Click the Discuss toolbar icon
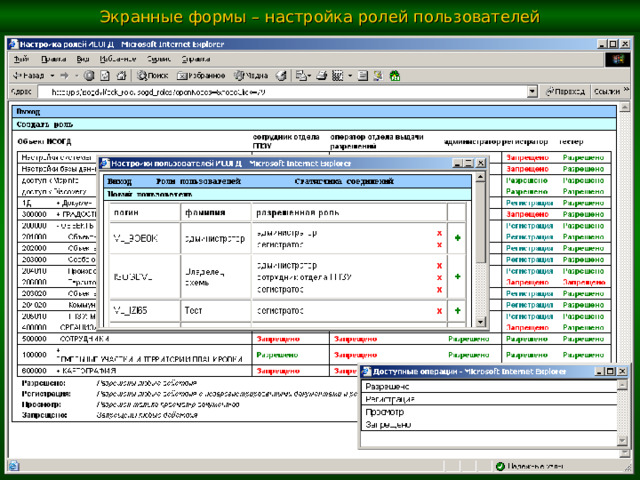Viewport: 640px width, 480px height. (x=362, y=76)
